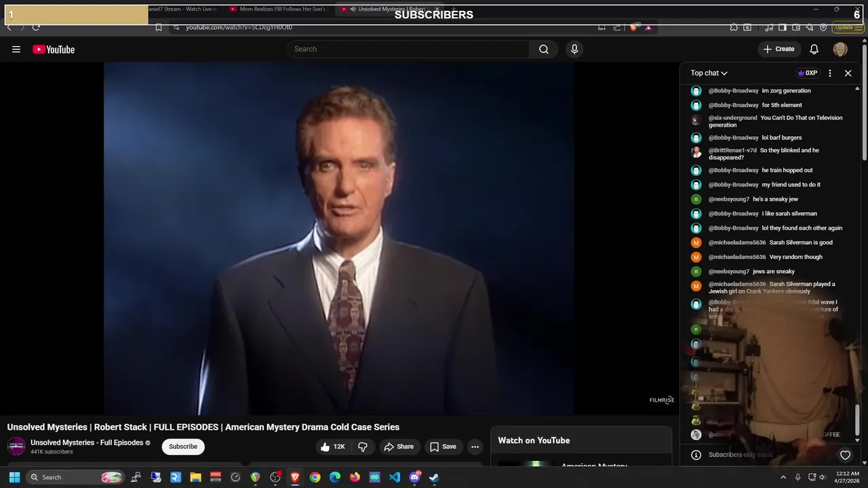Start voice search with microphone icon

coord(574,49)
